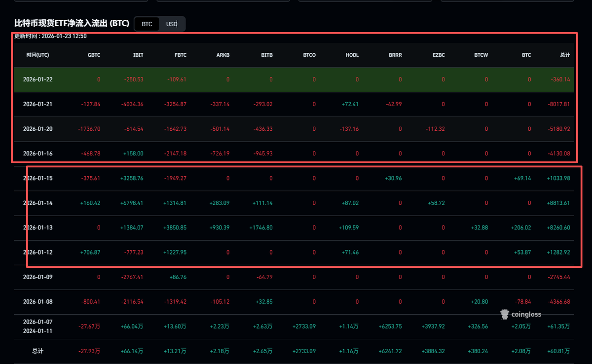This screenshot has width=592, height=364.
Task: Click BTCW value +20.80 on 2026-01-08
Action: [479, 301]
